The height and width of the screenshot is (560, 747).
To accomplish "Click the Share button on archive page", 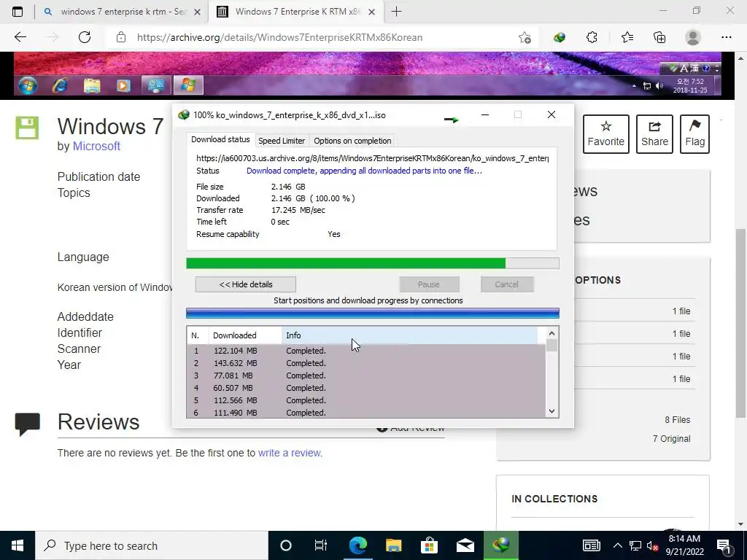I will (654, 134).
